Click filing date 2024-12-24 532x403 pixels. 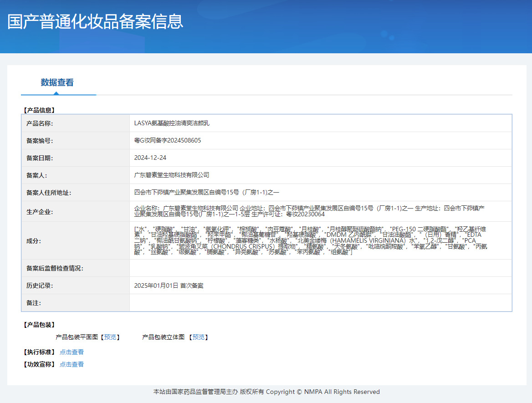(x=150, y=158)
